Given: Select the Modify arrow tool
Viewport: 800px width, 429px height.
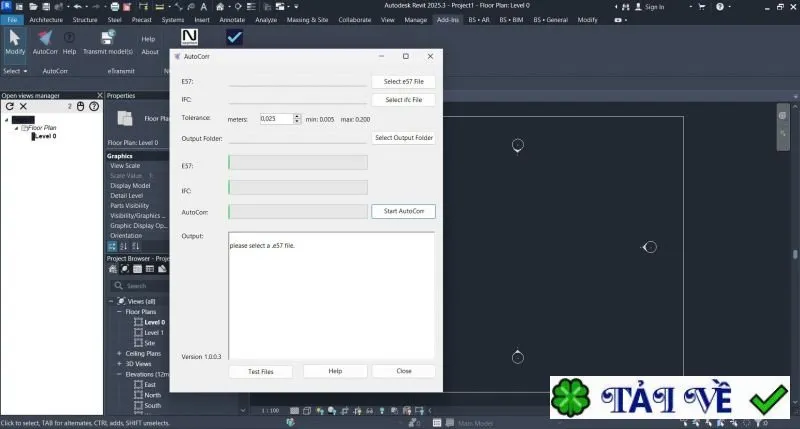Looking at the screenshot, I should click(14, 42).
